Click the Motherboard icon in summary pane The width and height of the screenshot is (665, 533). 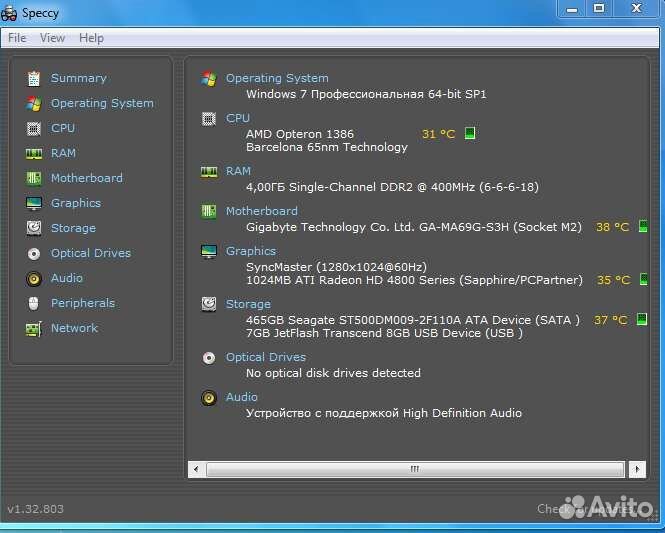(x=209, y=211)
